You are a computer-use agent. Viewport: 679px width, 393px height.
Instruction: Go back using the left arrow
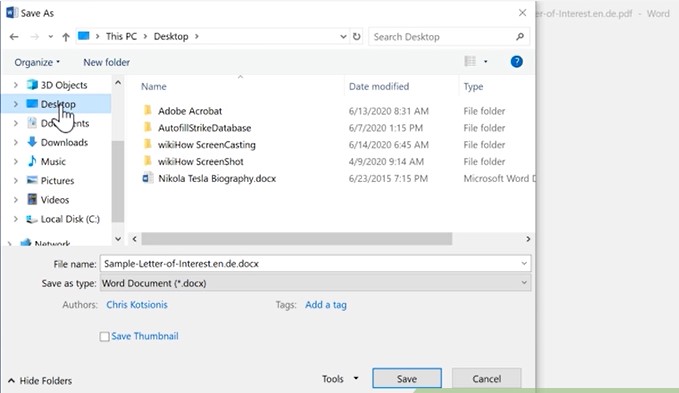pyautogui.click(x=14, y=37)
